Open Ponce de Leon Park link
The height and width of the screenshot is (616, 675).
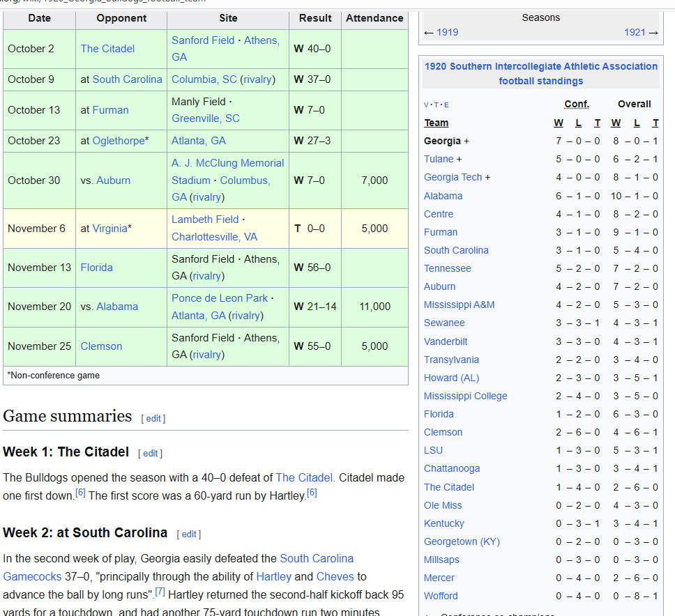220,298
